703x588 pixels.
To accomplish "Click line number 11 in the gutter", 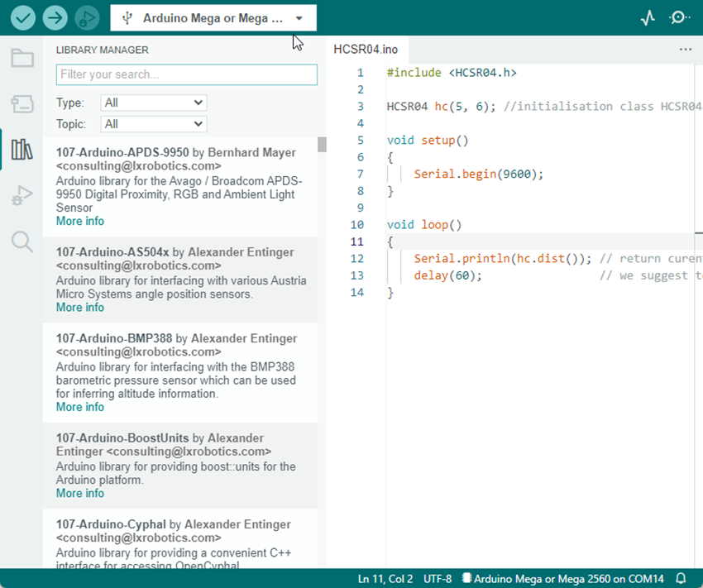I will 357,241.
